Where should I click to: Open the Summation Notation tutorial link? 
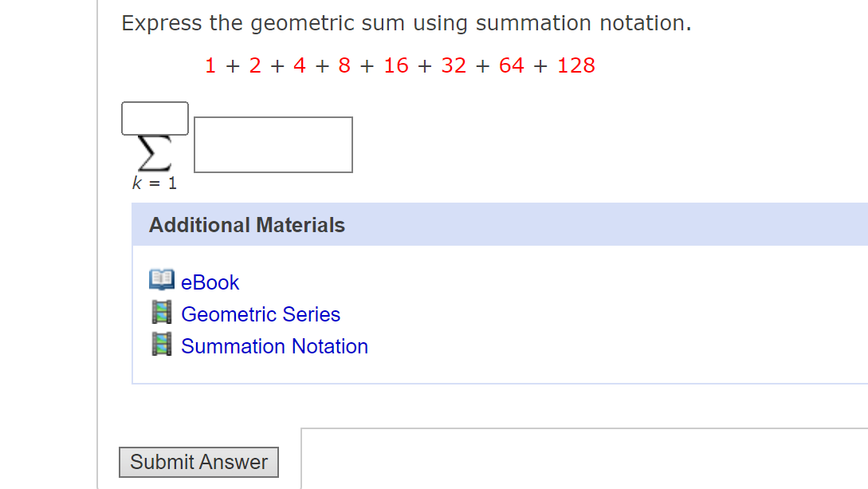(274, 346)
